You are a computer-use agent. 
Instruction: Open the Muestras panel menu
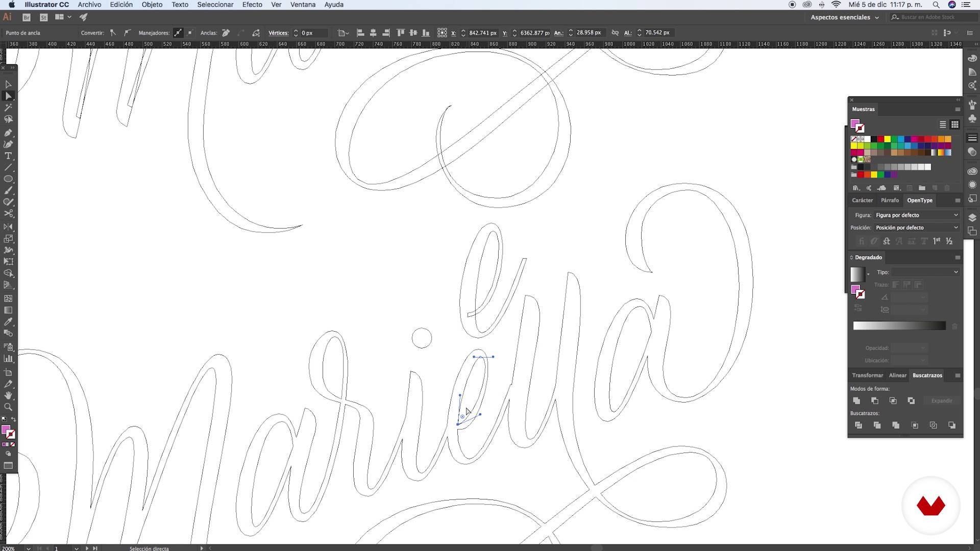(958, 109)
